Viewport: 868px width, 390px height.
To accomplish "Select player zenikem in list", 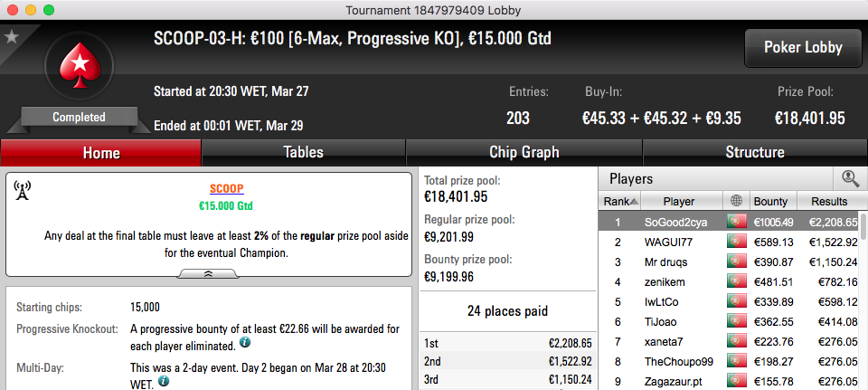I will (x=729, y=282).
